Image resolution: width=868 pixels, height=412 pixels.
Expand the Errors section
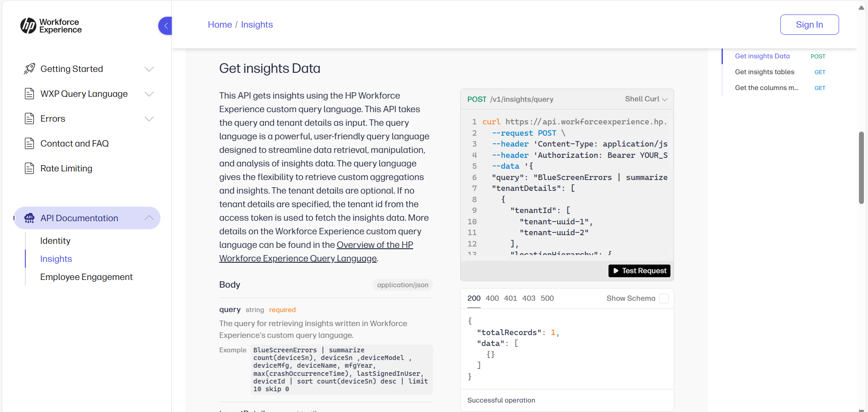149,118
